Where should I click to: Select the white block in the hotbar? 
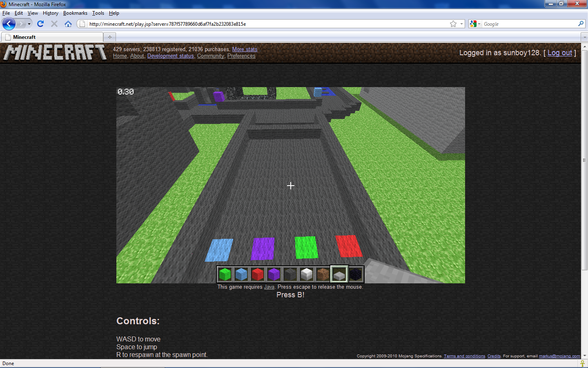[x=307, y=274]
